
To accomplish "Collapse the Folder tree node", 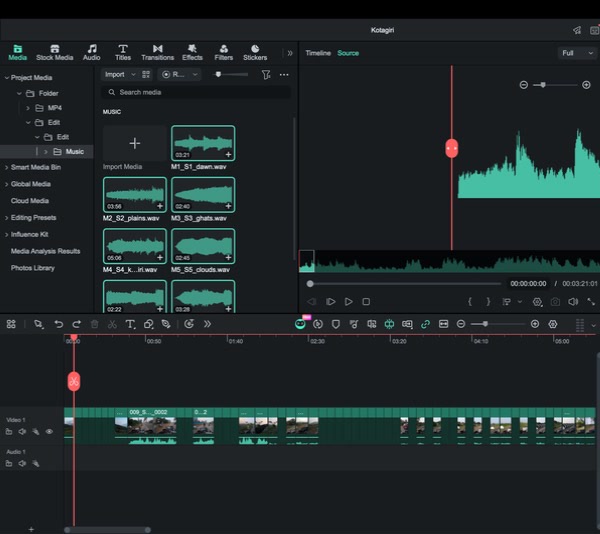I will tap(19, 93).
